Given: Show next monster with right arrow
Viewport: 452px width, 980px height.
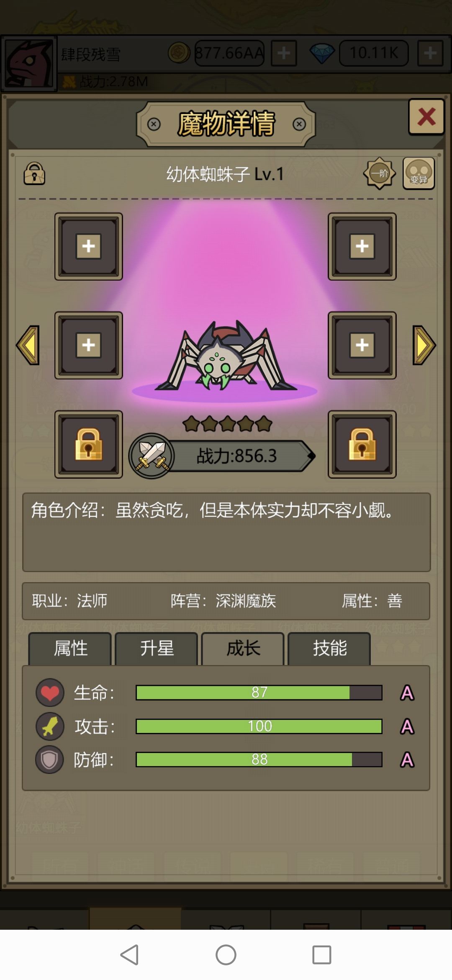Looking at the screenshot, I should [424, 345].
